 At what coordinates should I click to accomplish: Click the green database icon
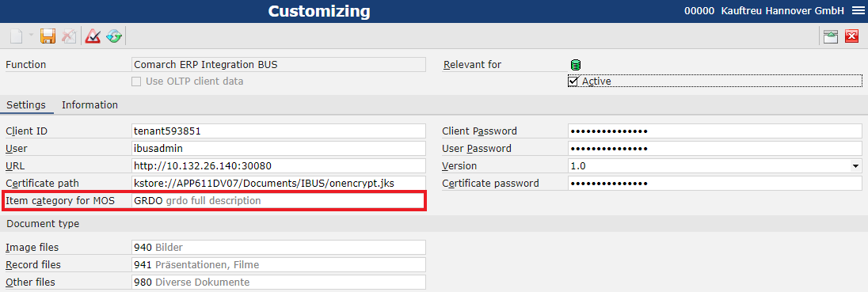click(576, 65)
